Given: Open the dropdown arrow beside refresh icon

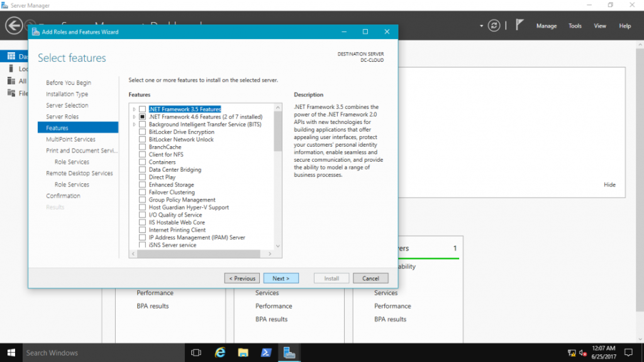Looking at the screenshot, I should click(x=481, y=26).
